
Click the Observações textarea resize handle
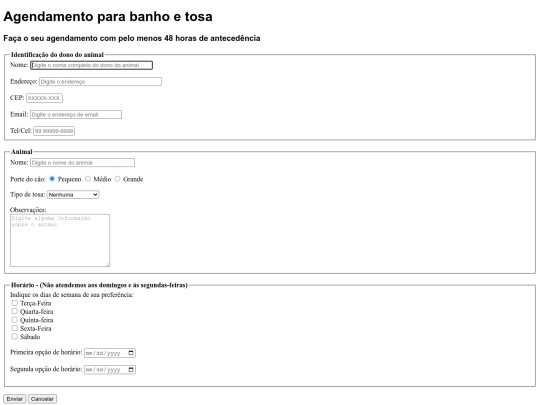coord(107,264)
